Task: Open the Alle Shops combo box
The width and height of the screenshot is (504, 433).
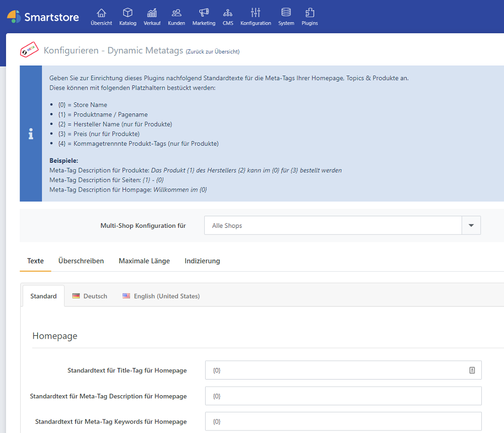Action: pos(333,226)
